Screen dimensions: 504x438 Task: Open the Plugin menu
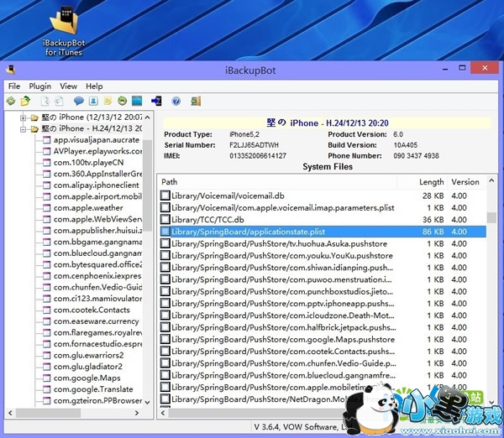(39, 86)
